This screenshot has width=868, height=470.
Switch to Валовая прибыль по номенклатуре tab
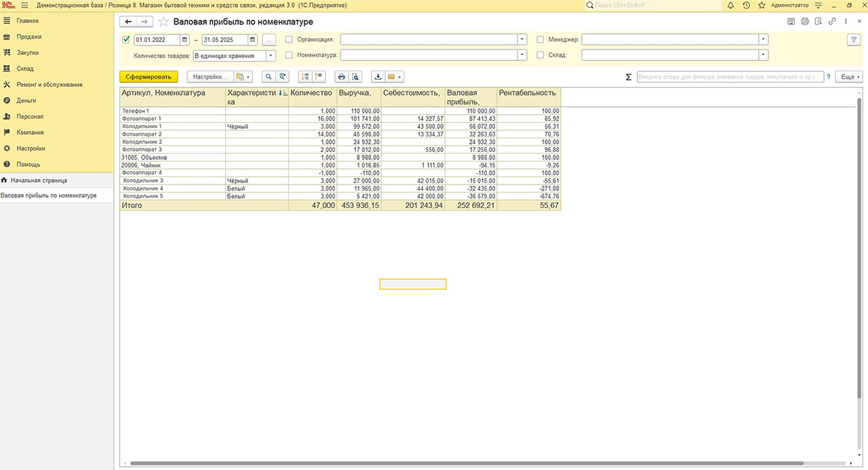[57, 195]
